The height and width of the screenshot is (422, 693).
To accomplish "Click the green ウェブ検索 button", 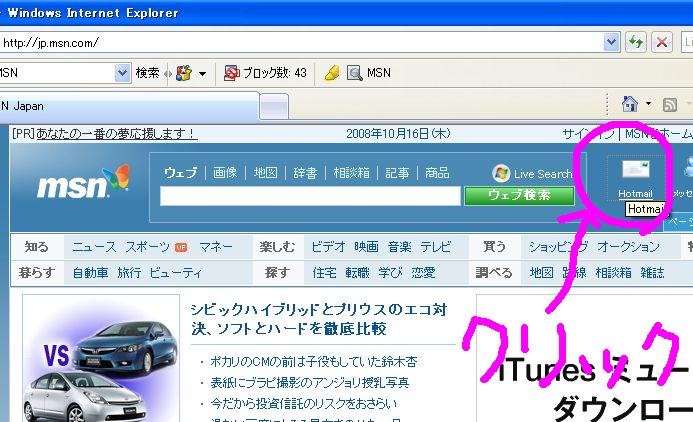I will (x=519, y=196).
